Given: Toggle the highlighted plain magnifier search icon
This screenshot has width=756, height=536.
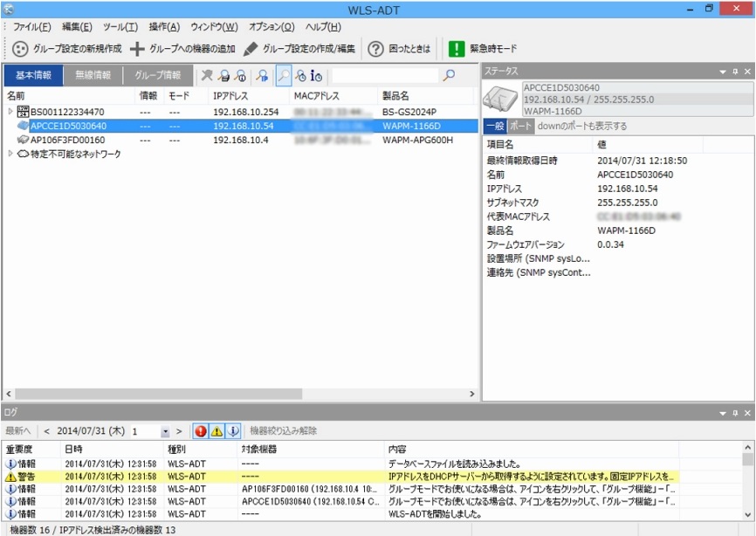Looking at the screenshot, I should pyautogui.click(x=284, y=75).
